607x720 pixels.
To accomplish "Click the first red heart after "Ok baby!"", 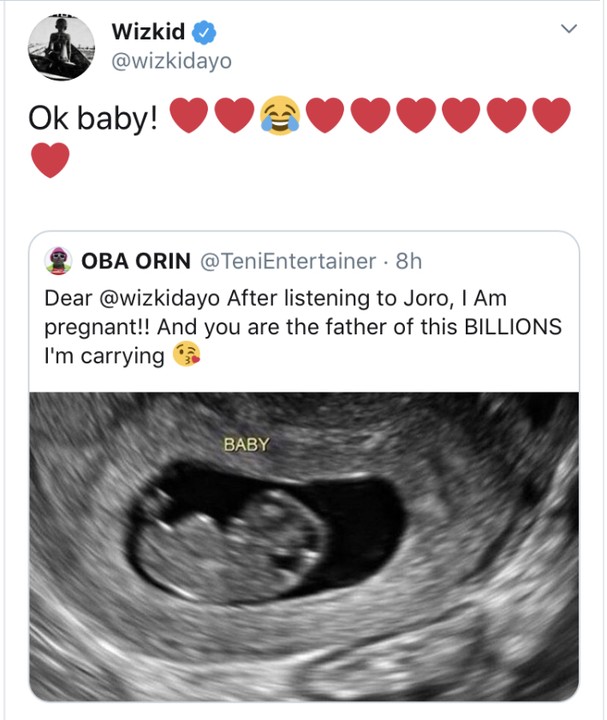I will pos(189,116).
